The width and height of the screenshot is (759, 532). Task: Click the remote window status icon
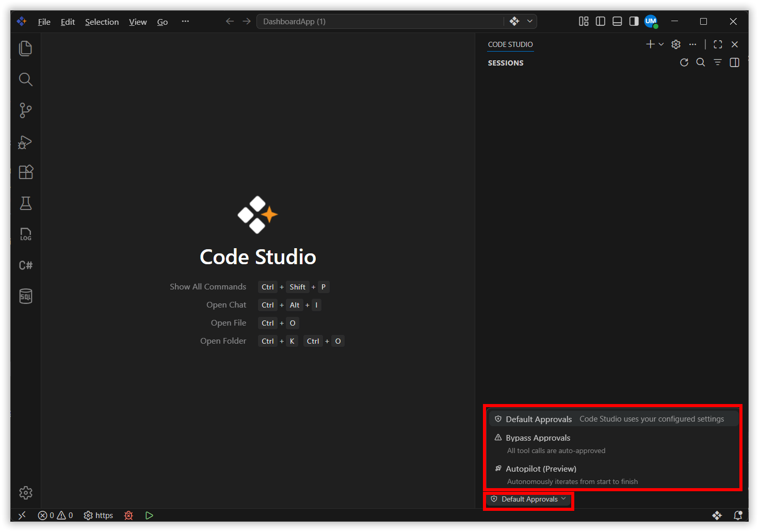[x=22, y=515]
